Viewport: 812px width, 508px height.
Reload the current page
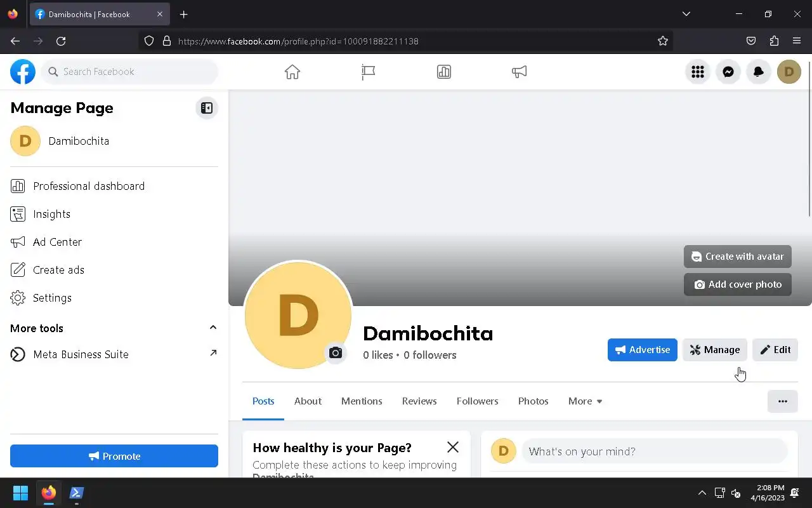click(61, 41)
